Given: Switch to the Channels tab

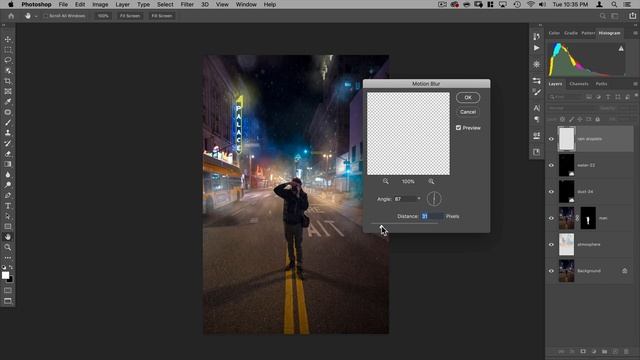Looking at the screenshot, I should [579, 84].
